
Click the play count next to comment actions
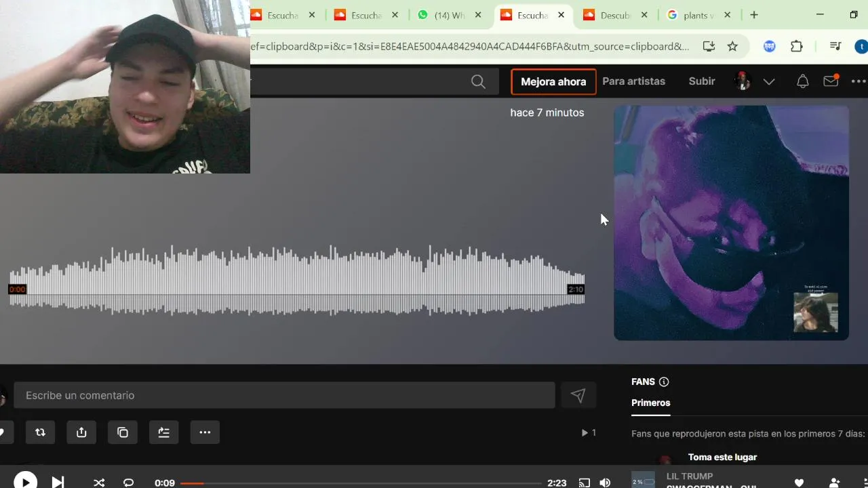[589, 432]
